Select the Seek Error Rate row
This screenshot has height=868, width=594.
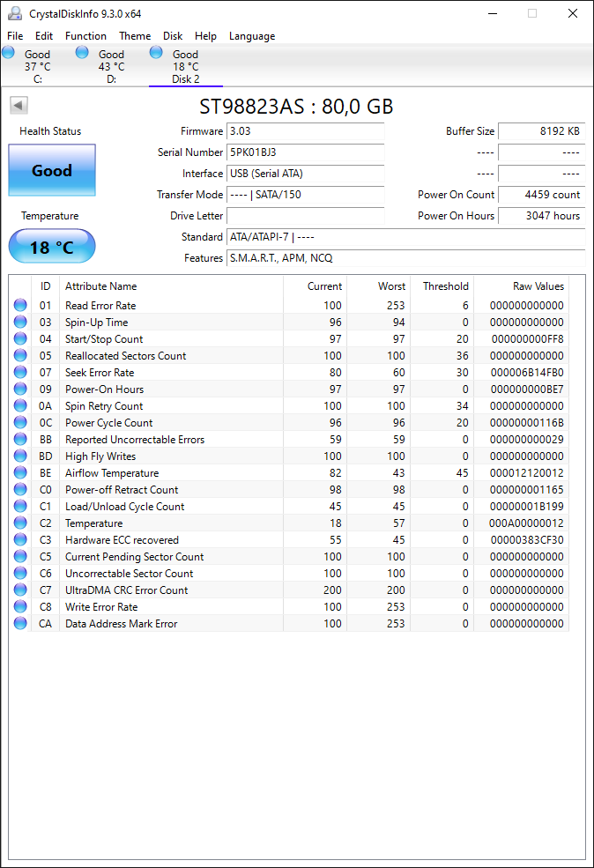coord(289,373)
